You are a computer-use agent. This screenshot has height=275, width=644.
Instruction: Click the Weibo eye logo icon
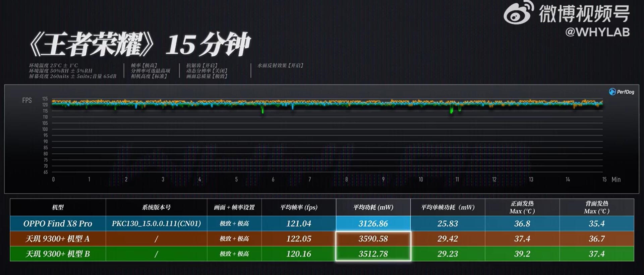[519, 13]
